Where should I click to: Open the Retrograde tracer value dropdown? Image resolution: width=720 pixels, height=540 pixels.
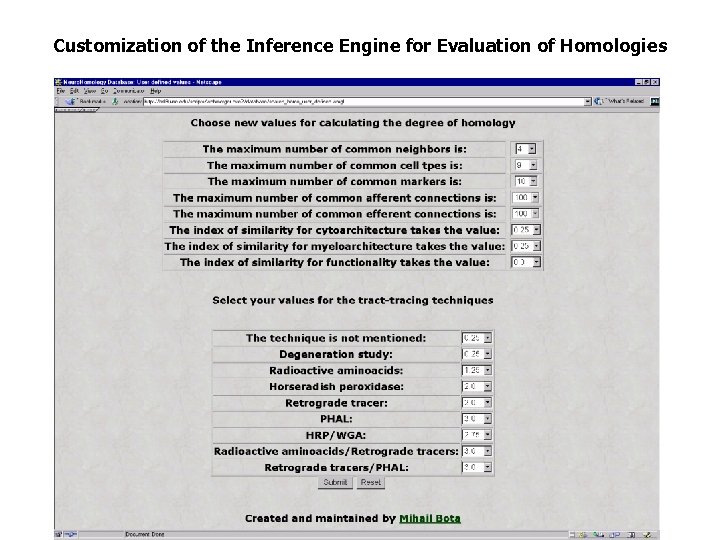point(477,403)
